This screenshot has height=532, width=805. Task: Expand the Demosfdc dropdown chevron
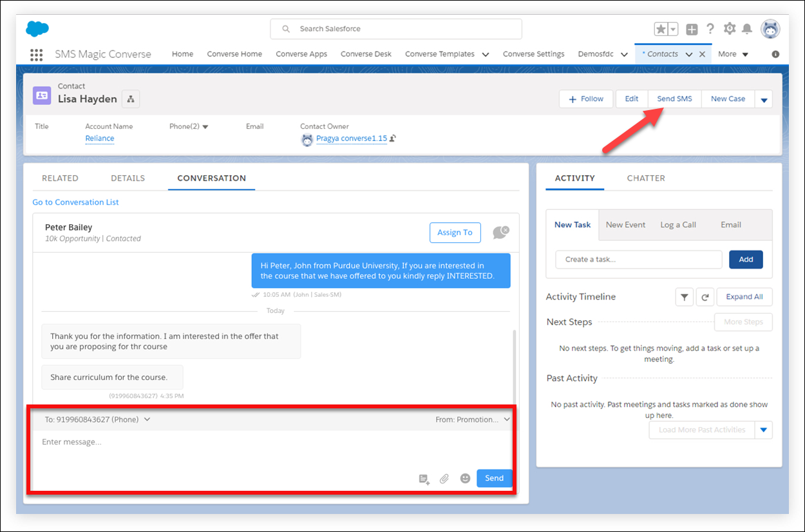624,55
